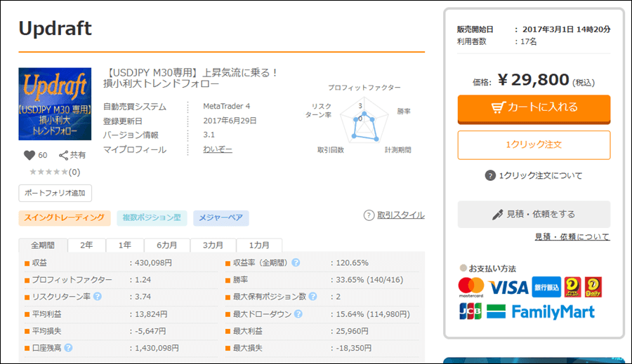The image size is (632, 364).
Task: Add item with カートに入れる button
Action: pyautogui.click(x=534, y=108)
